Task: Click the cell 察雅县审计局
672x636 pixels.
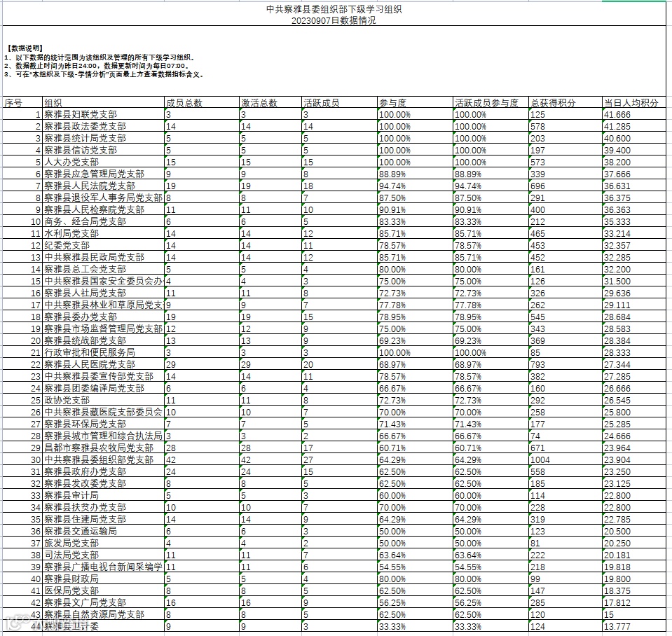Action: click(x=103, y=495)
